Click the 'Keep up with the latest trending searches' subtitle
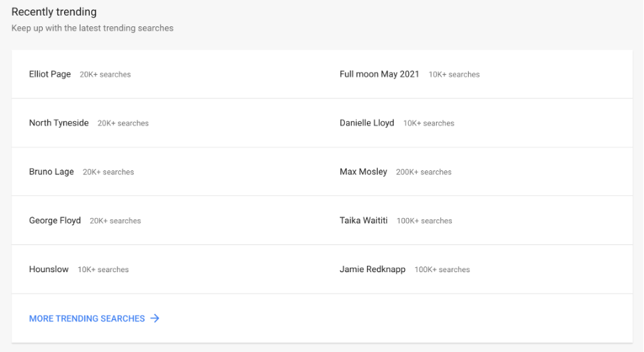The width and height of the screenshot is (644, 352). (93, 28)
